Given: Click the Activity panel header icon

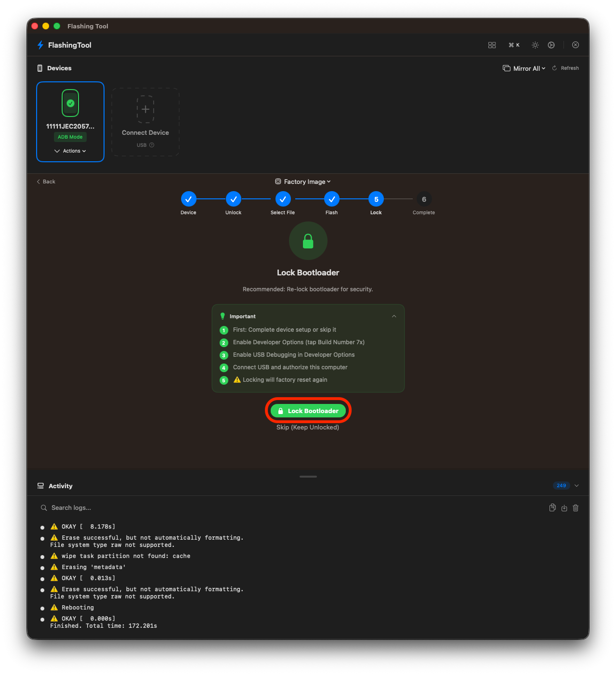Looking at the screenshot, I should click(x=40, y=486).
